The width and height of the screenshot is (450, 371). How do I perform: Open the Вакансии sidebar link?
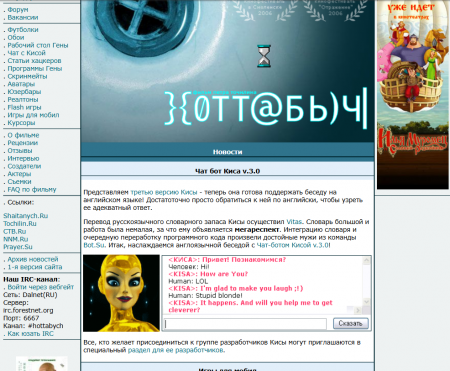coord(23,17)
